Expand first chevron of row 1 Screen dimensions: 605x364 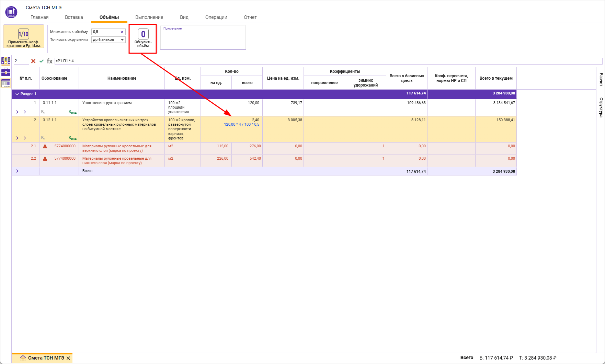pyautogui.click(x=17, y=112)
